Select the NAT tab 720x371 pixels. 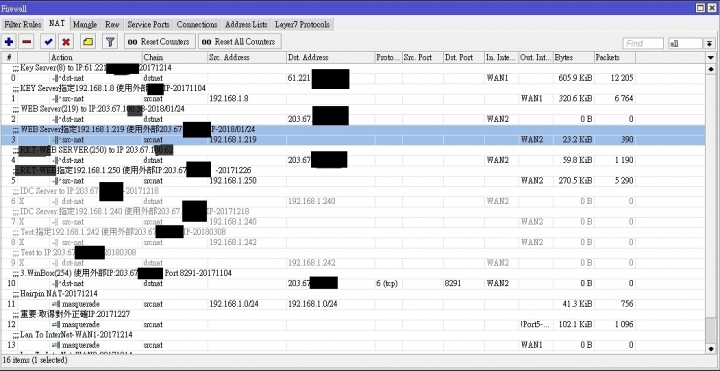tap(57, 23)
